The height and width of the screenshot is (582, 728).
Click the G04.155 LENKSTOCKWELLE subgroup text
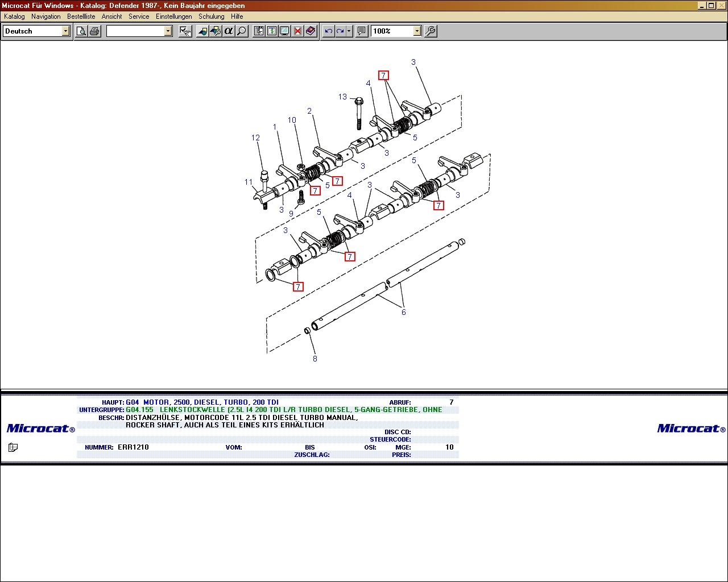click(x=284, y=409)
